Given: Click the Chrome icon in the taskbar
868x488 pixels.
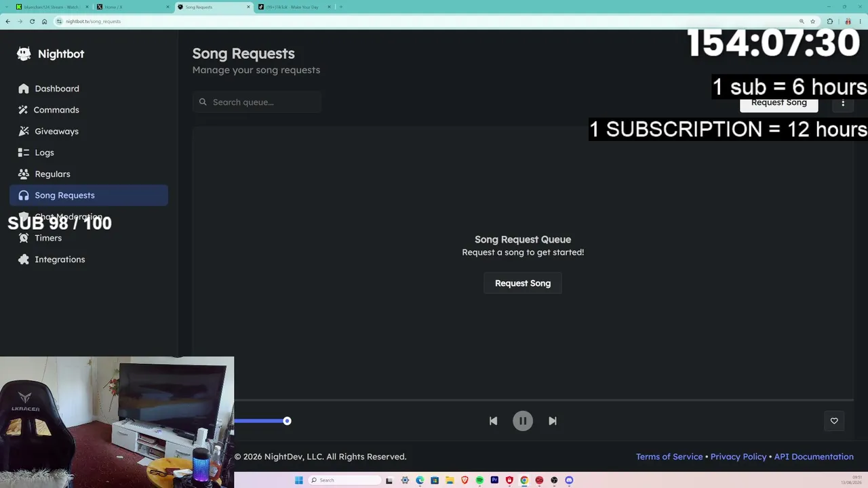Looking at the screenshot, I should tap(524, 480).
